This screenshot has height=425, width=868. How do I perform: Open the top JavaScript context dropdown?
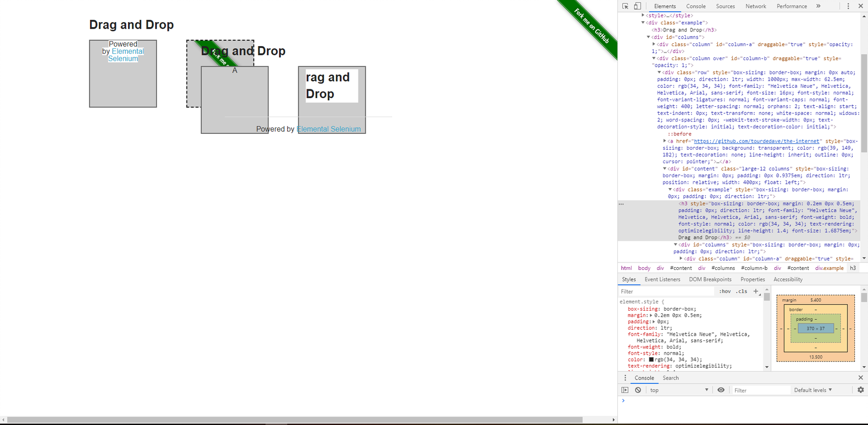[x=679, y=390]
